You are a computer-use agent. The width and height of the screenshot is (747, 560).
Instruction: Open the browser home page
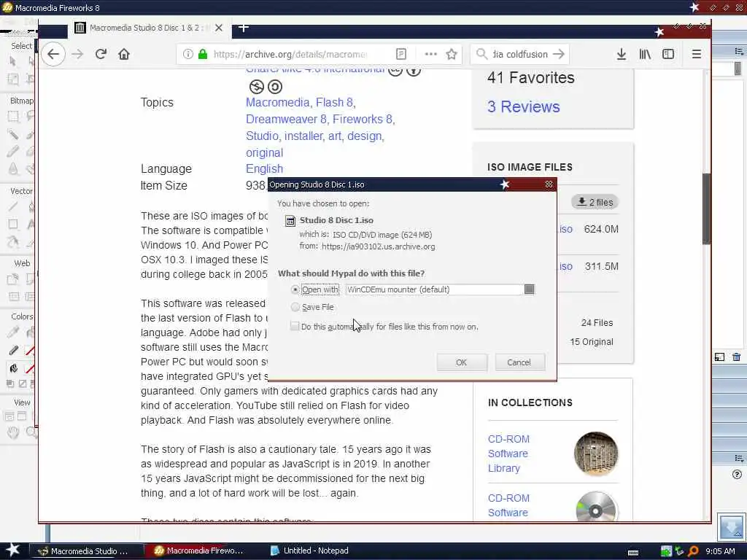point(124,54)
